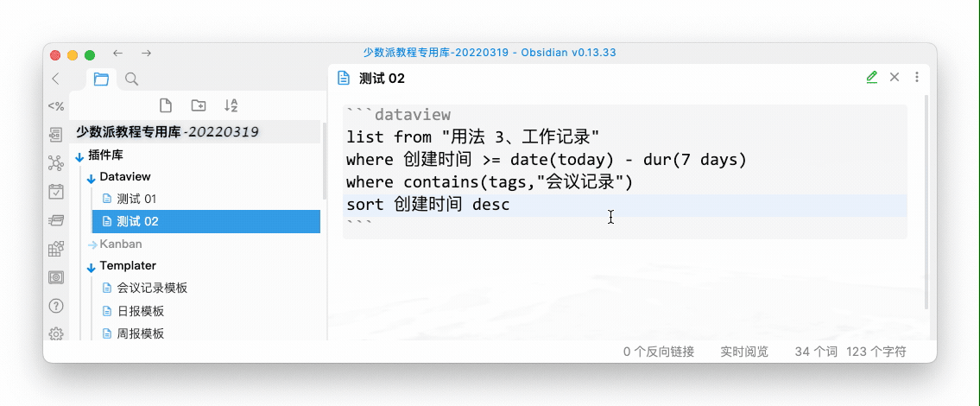Screen dimensions: 980x406
Task: Collapse the 插件库 folder
Action: (79, 156)
